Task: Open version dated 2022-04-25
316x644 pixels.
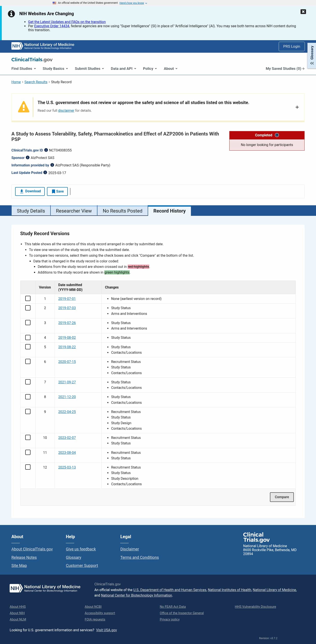Action: [x=67, y=412]
